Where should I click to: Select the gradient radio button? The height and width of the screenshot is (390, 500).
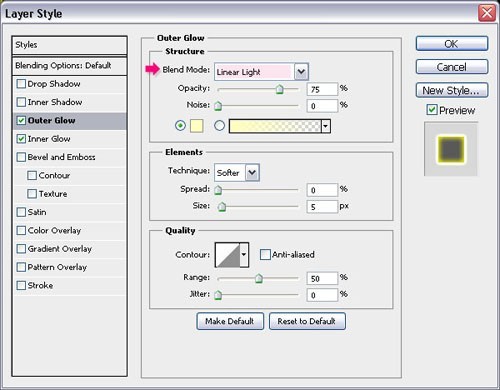[219, 126]
